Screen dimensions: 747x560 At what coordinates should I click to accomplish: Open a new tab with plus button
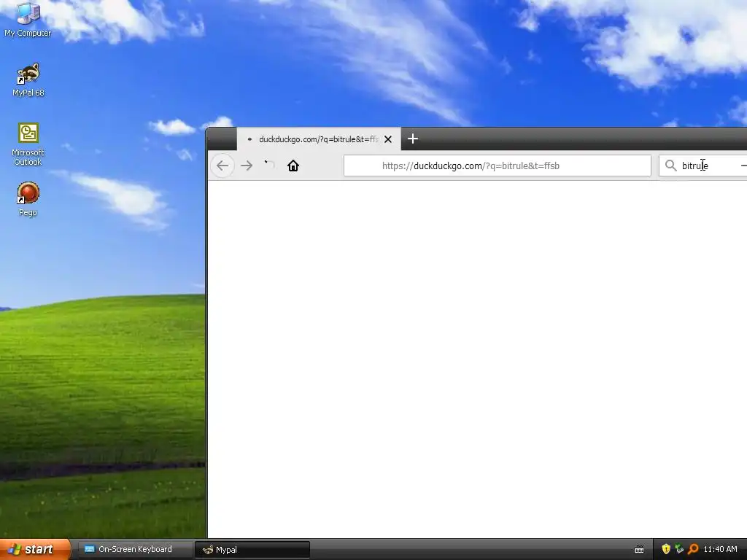pyautogui.click(x=413, y=139)
